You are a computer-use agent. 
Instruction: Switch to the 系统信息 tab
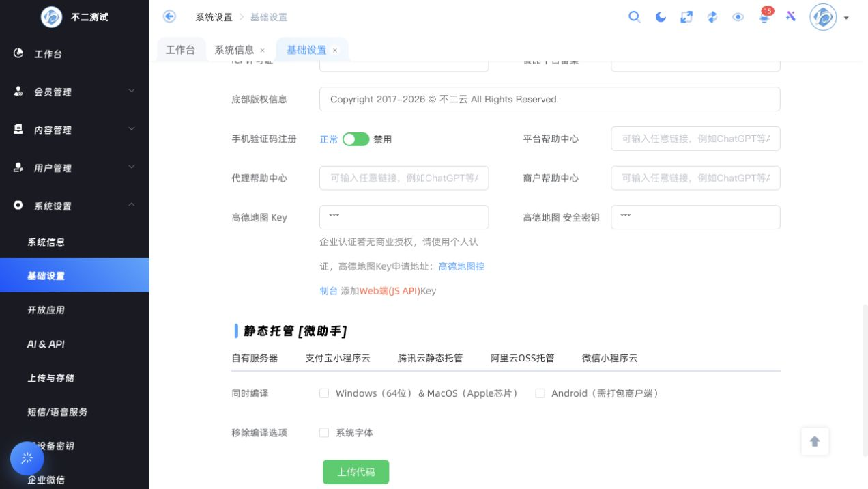coord(234,50)
